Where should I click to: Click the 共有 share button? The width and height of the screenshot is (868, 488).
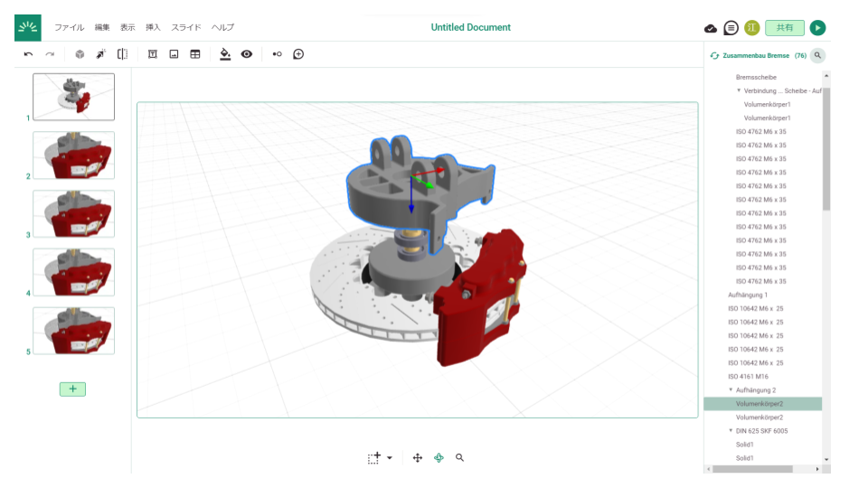coord(784,28)
